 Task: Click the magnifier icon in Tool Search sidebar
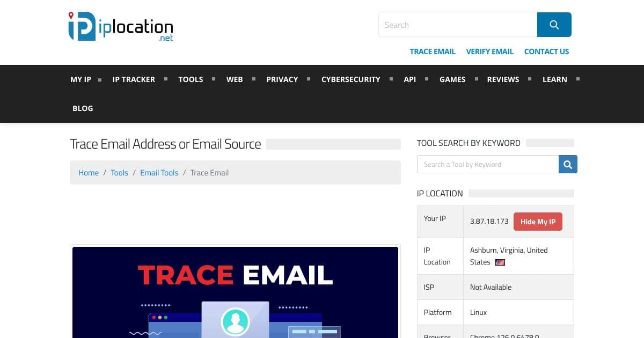tap(568, 164)
